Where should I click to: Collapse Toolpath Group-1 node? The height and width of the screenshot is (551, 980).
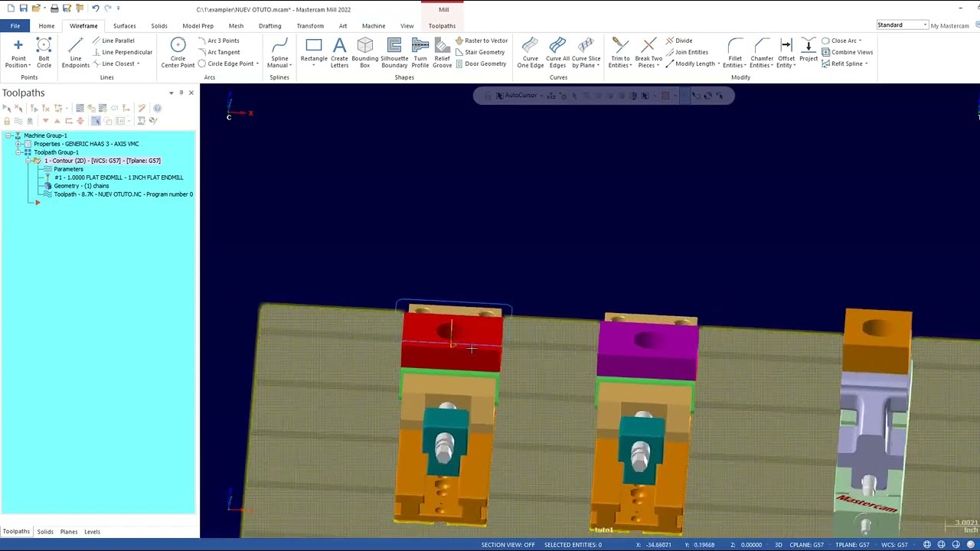(18, 152)
